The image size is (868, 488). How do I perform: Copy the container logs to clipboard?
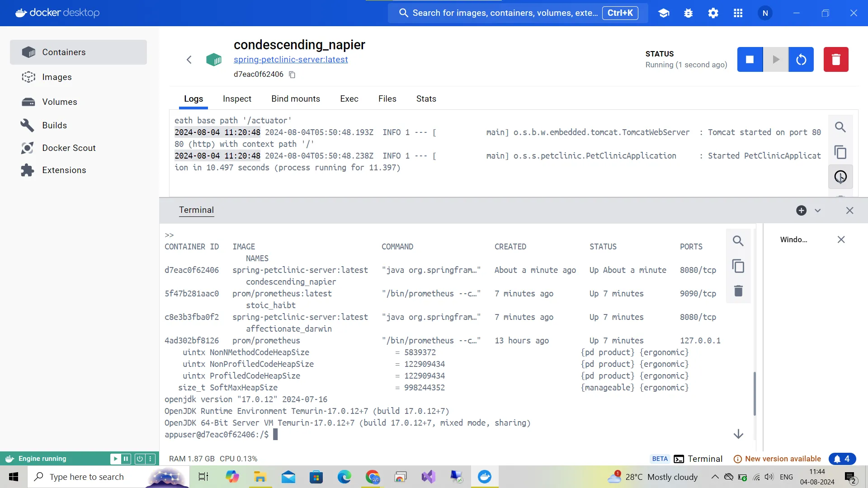[840, 152]
